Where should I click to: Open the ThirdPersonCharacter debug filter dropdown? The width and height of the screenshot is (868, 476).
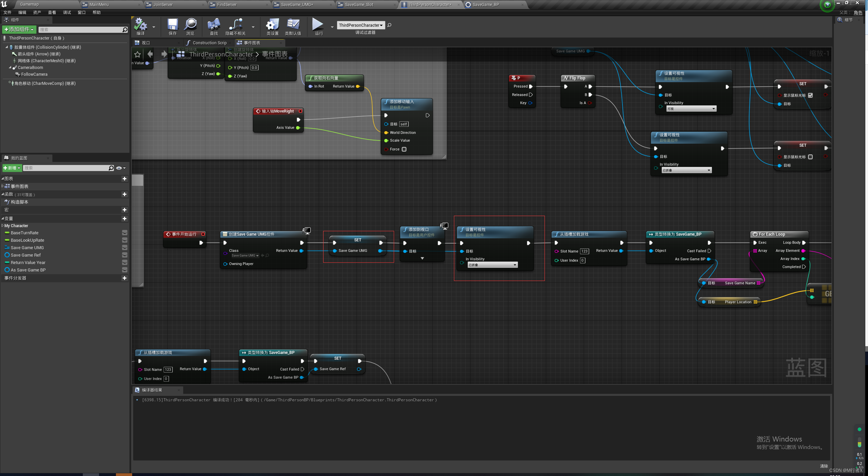point(361,25)
